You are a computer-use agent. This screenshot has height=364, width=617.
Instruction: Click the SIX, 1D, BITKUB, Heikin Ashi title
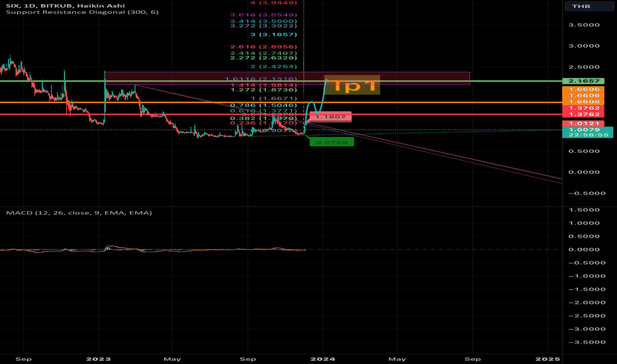coord(66,5)
